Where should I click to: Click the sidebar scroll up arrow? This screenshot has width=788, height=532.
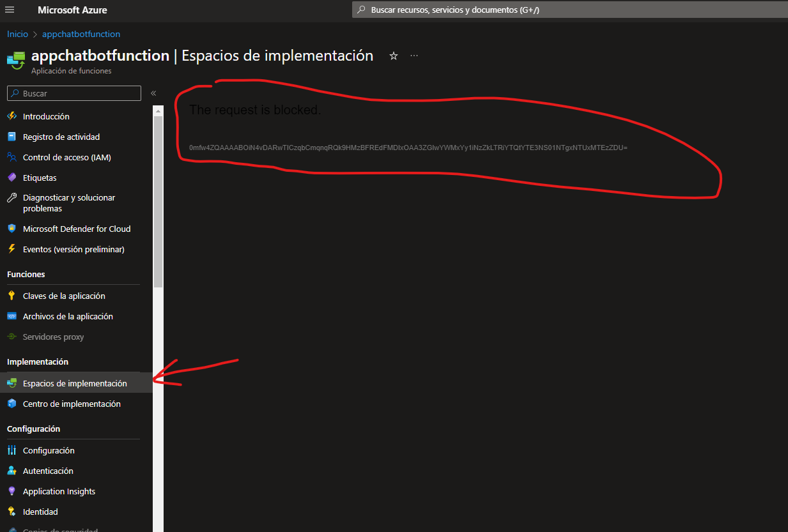click(x=158, y=110)
